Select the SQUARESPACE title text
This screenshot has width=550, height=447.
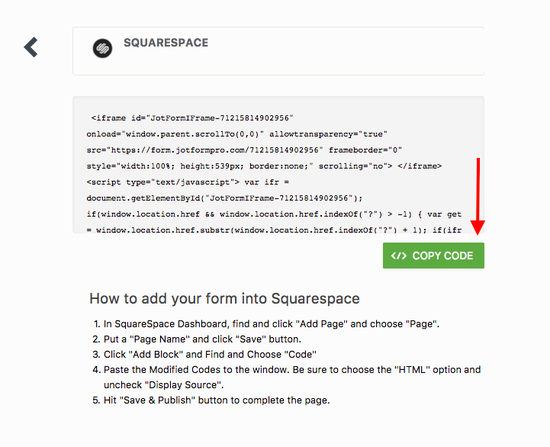click(166, 43)
